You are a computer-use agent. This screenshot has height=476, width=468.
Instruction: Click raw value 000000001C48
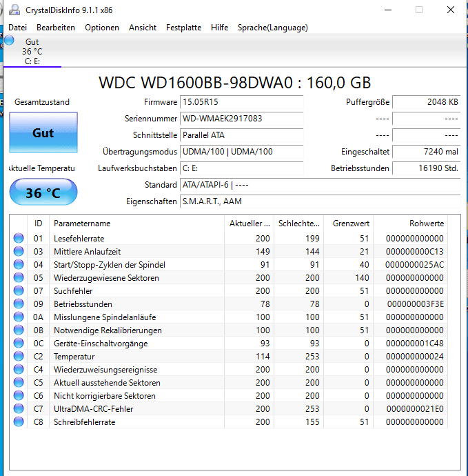pyautogui.click(x=415, y=344)
